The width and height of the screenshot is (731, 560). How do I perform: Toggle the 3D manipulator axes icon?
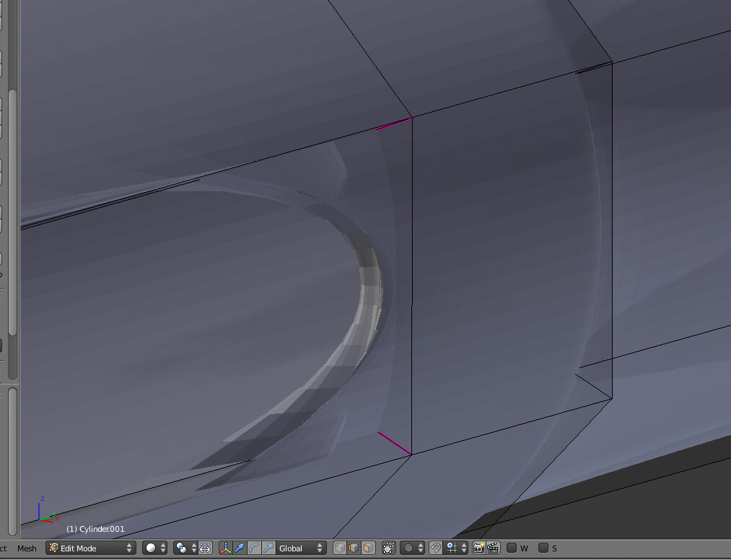(225, 548)
